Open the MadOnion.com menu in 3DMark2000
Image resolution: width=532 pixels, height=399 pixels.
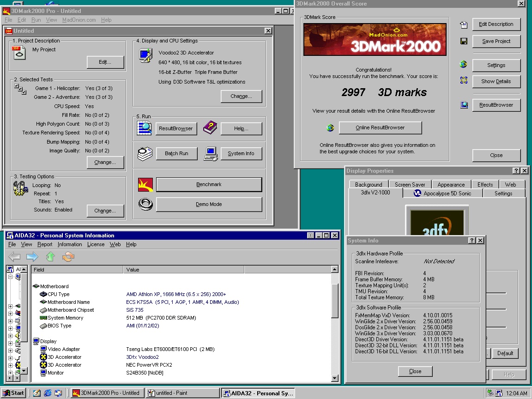click(79, 20)
